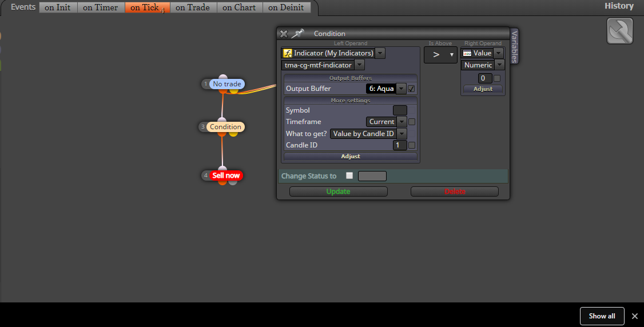Click Adjust under Right Operand value
Screen dimensions: 644x327
(483, 89)
